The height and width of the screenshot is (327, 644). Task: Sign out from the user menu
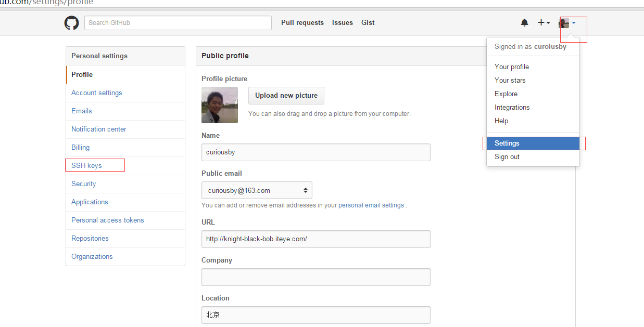[533, 157]
